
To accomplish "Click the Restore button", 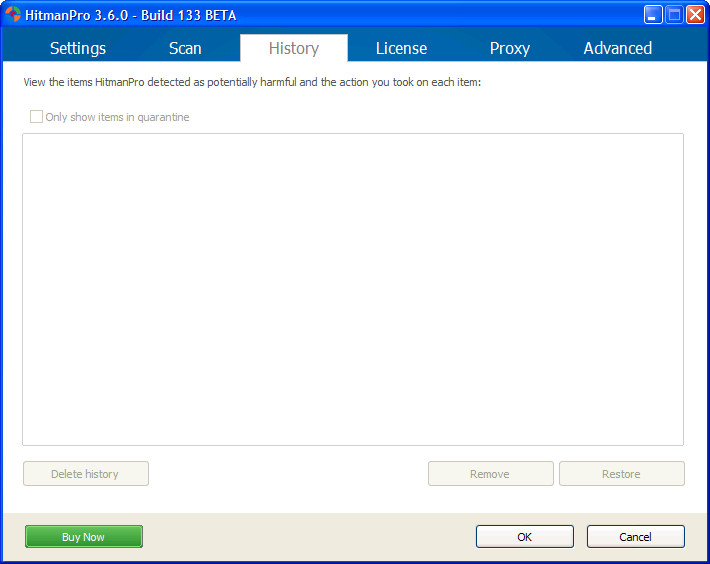I will (x=621, y=474).
